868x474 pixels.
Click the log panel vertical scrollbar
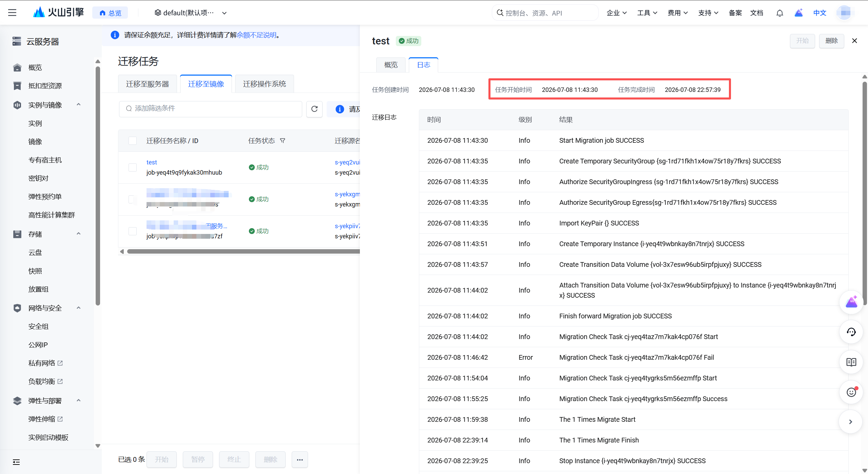coord(865,193)
